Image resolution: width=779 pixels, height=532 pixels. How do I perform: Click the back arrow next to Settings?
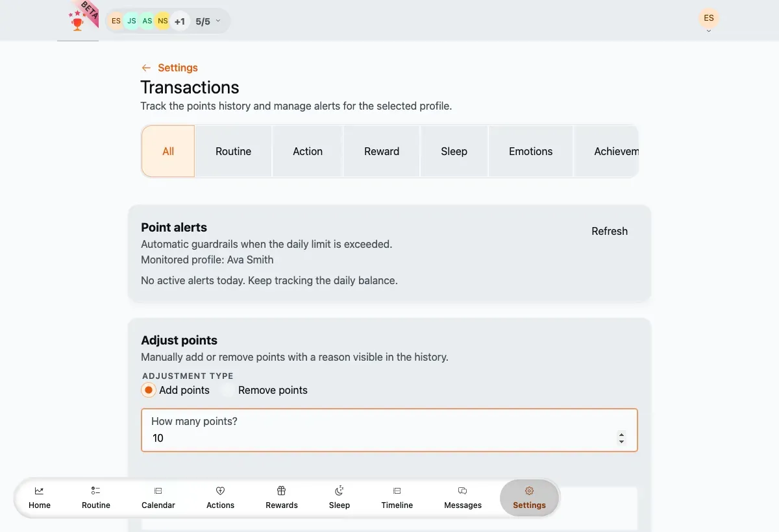[x=146, y=67]
